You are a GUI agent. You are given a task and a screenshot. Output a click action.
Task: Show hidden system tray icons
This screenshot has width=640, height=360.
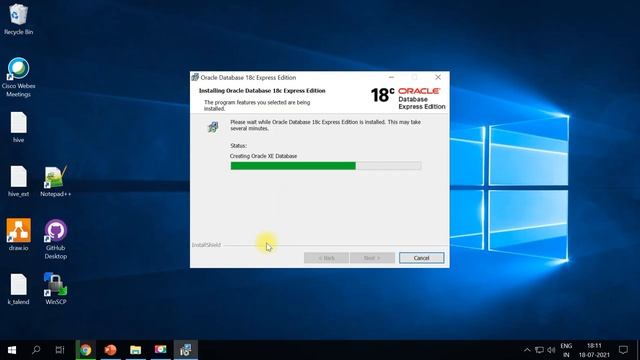click(x=527, y=350)
